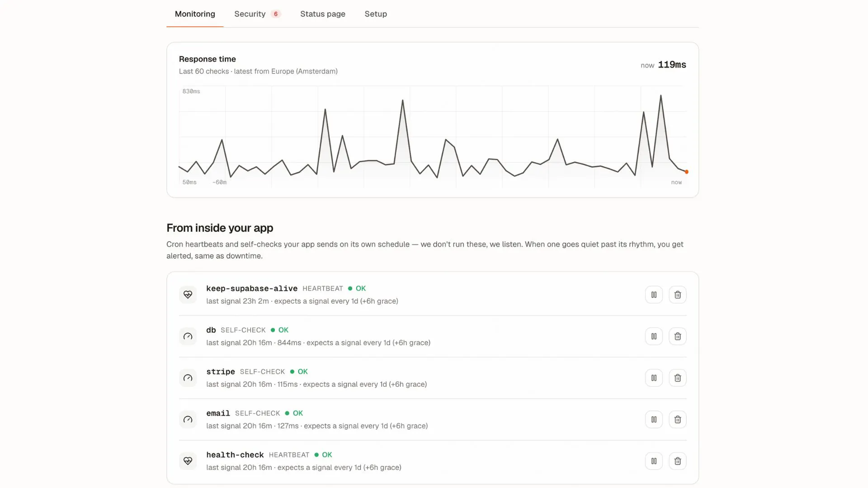Delete the health-check heartbeat
The width and height of the screenshot is (868, 488).
[x=677, y=461]
